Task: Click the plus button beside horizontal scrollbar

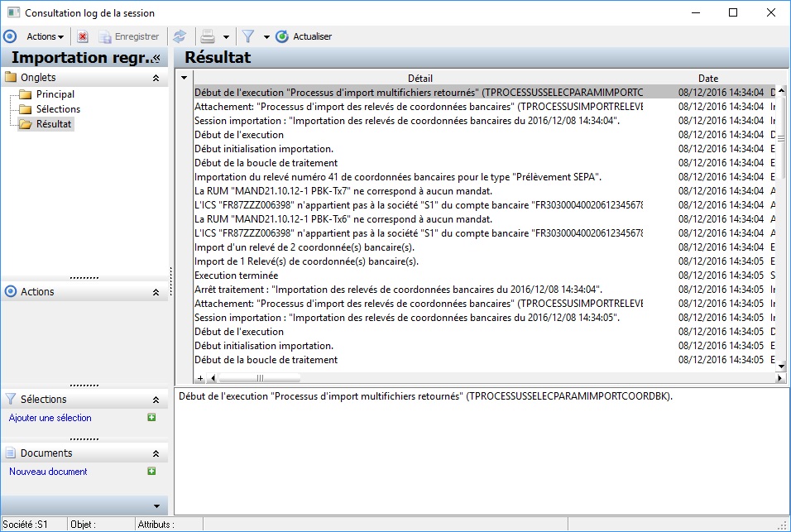Action: point(200,377)
